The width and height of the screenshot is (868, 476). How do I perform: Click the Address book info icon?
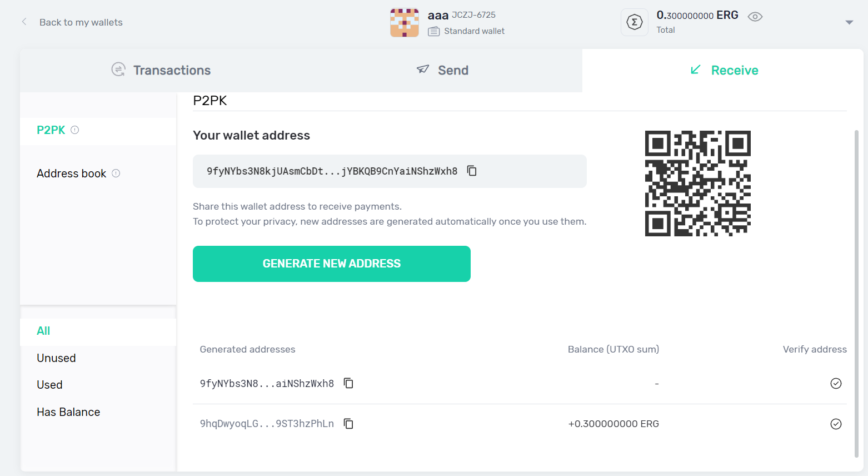pyautogui.click(x=116, y=173)
